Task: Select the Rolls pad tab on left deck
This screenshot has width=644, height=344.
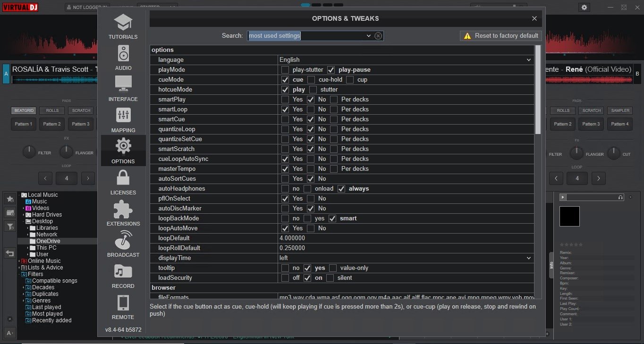Action: pyautogui.click(x=52, y=110)
